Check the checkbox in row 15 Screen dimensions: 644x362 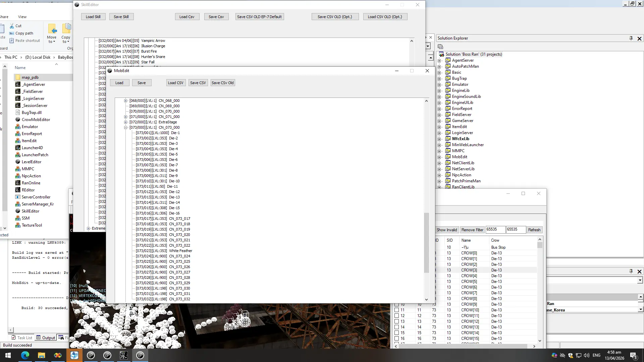click(396, 333)
